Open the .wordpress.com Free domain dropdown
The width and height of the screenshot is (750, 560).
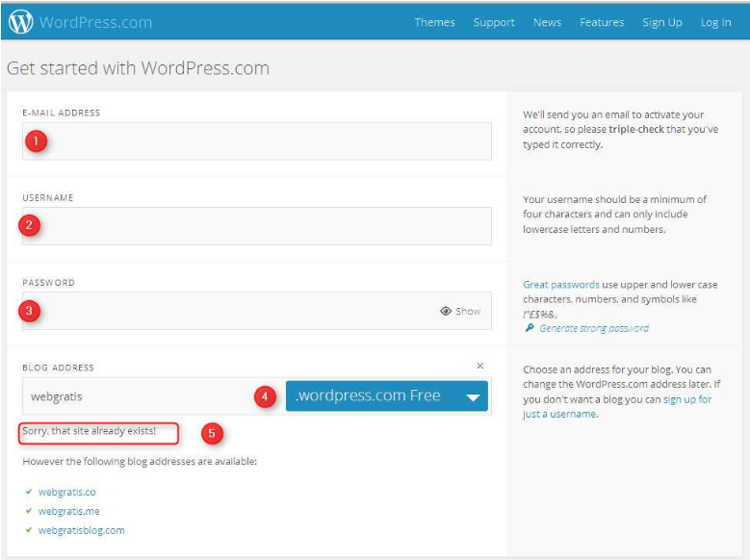386,396
